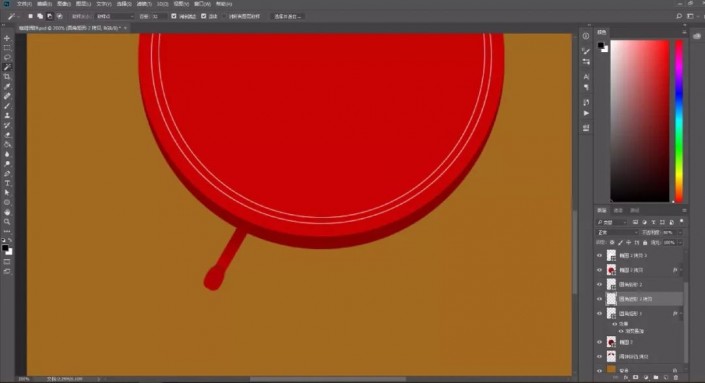Collapse effects on the fifth layer from top
This screenshot has height=383, width=705.
point(681,313)
